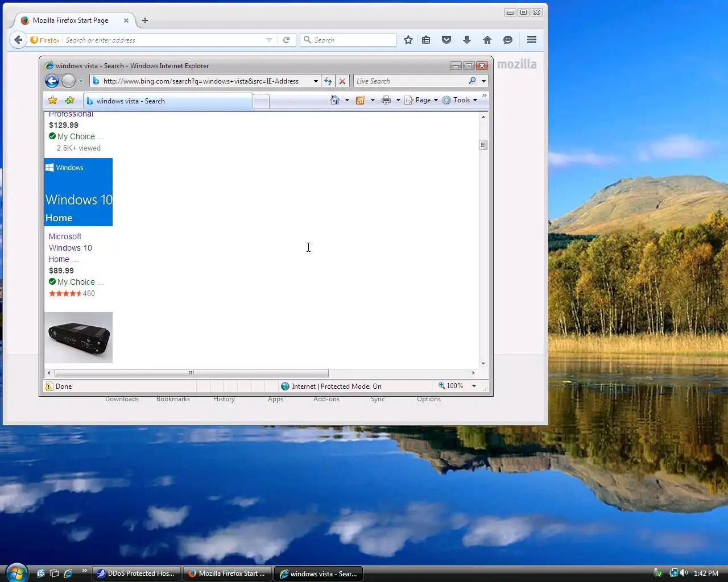Viewport: 728px width, 582px height.
Task: Expand the IE feeds dropdown arrow
Action: [x=373, y=100]
